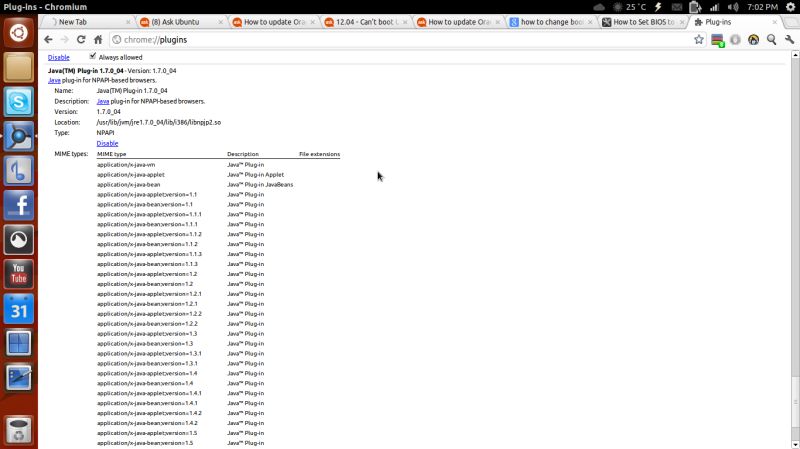Image resolution: width=800 pixels, height=449 pixels.
Task: Launch Skype from the launcher
Action: (x=19, y=102)
